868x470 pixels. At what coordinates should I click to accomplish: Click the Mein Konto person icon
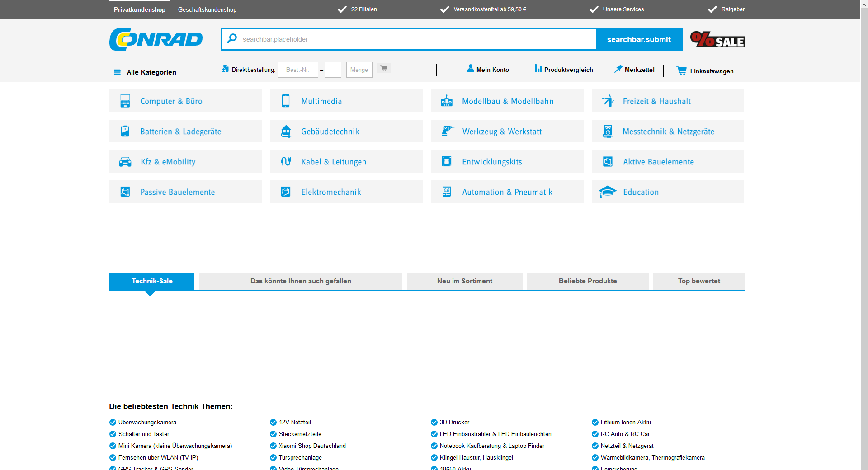(x=471, y=69)
